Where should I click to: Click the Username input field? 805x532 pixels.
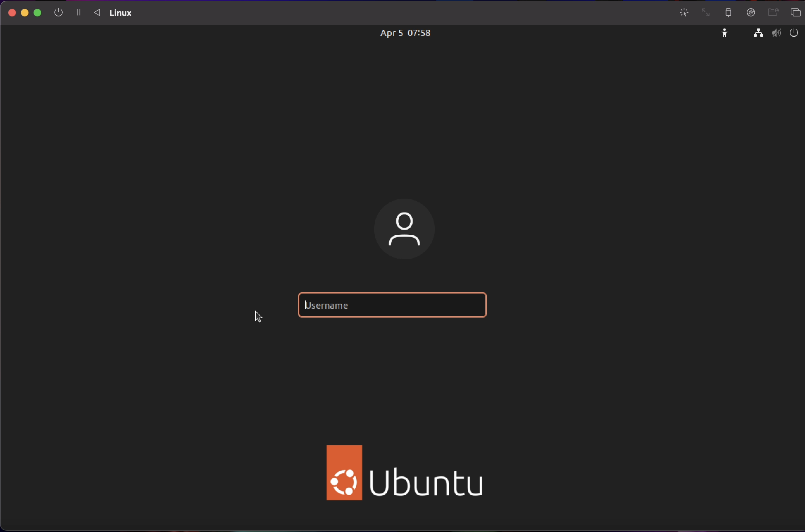(392, 305)
